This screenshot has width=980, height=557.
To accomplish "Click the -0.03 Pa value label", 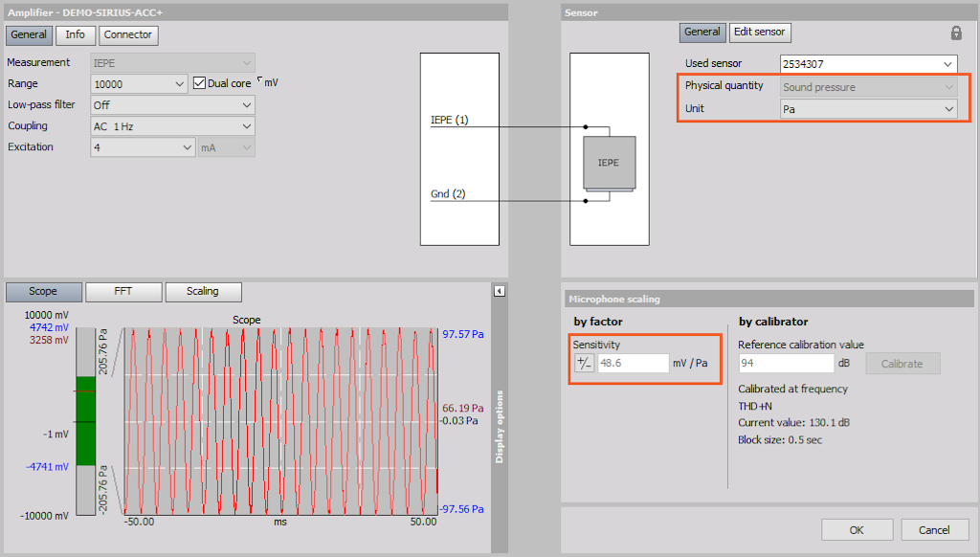I will click(x=459, y=421).
